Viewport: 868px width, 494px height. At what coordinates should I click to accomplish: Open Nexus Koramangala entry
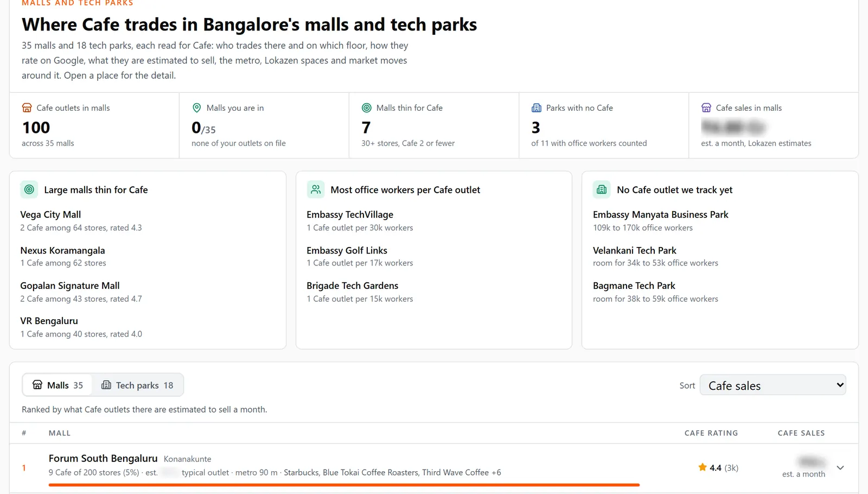(62, 250)
